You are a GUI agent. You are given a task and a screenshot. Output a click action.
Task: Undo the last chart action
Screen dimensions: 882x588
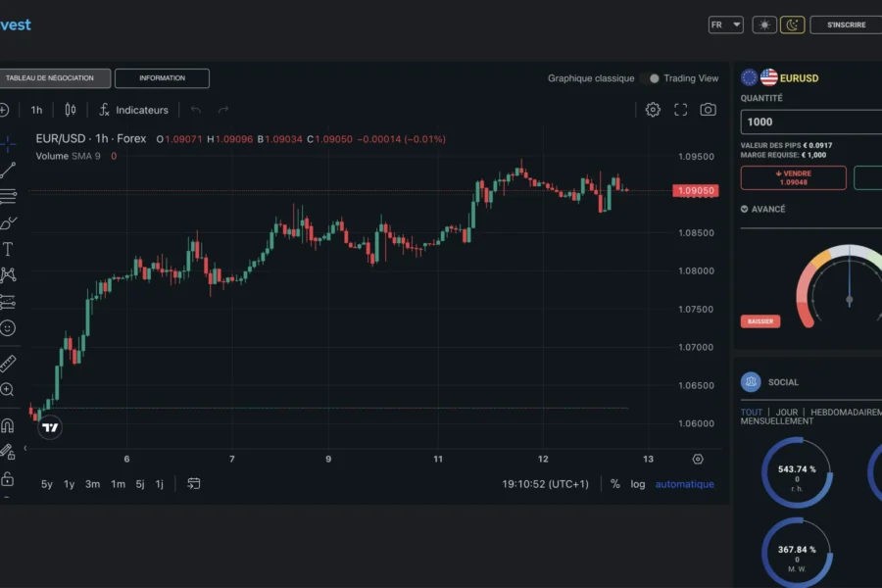pos(196,110)
